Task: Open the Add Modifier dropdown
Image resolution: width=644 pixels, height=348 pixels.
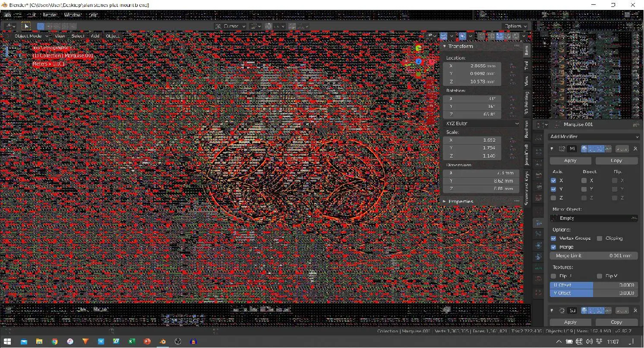Action: (593, 136)
